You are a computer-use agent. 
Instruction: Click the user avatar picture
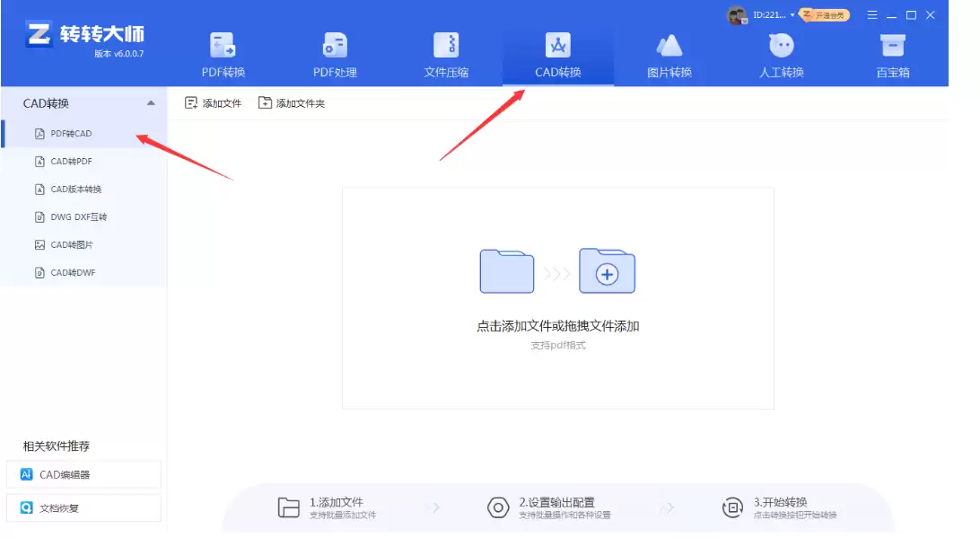click(736, 15)
